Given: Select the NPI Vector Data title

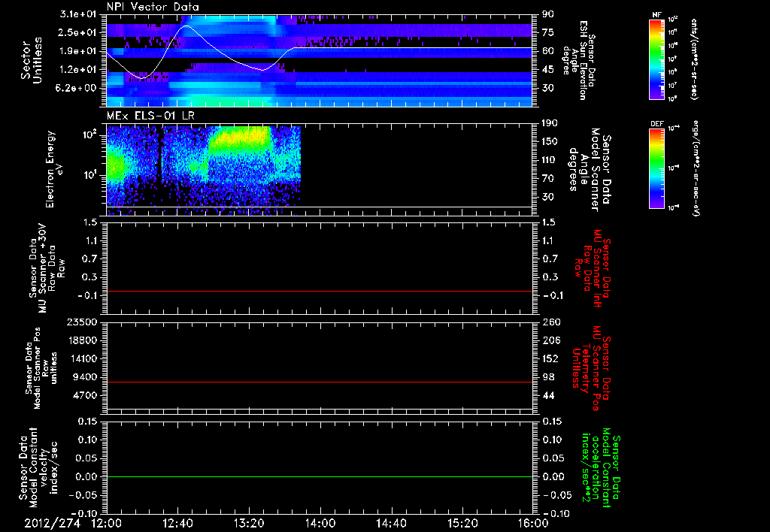Looking at the screenshot, I should click(x=153, y=7).
